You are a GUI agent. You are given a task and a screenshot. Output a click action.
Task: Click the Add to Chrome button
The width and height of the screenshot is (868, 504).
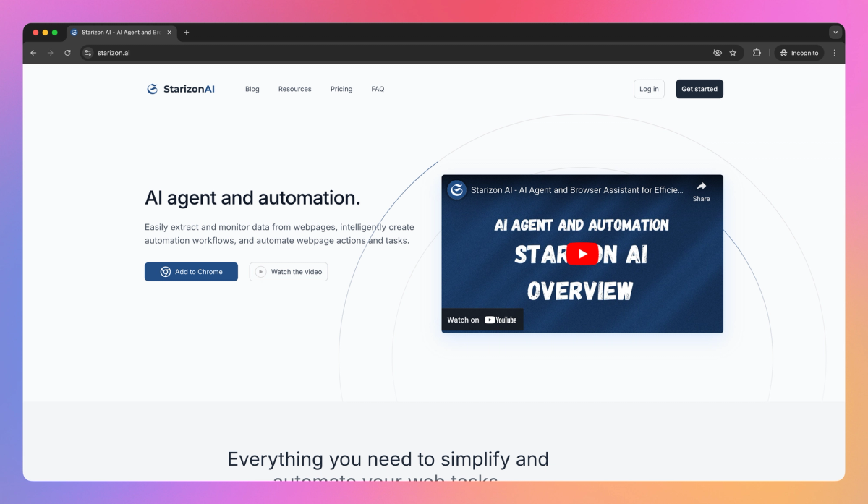click(x=191, y=271)
